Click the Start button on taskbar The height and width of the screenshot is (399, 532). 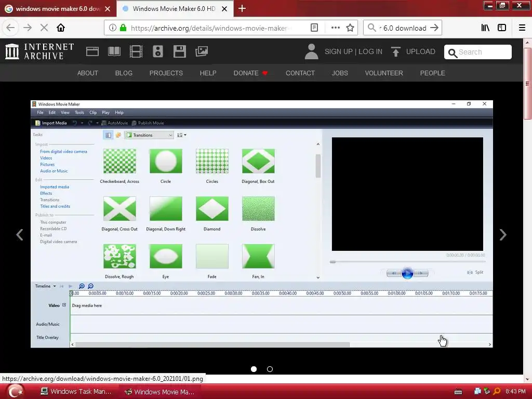pos(15,391)
